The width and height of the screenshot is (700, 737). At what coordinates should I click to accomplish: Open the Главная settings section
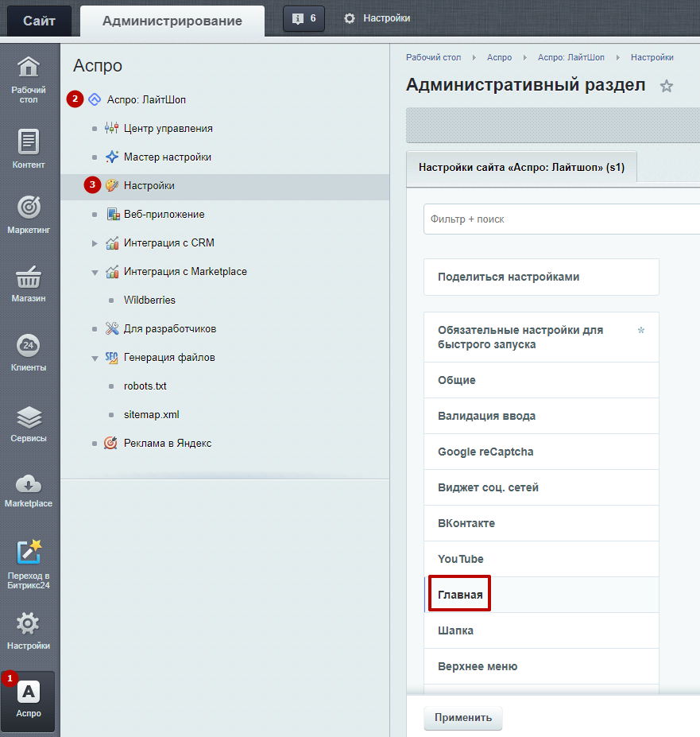(541, 595)
